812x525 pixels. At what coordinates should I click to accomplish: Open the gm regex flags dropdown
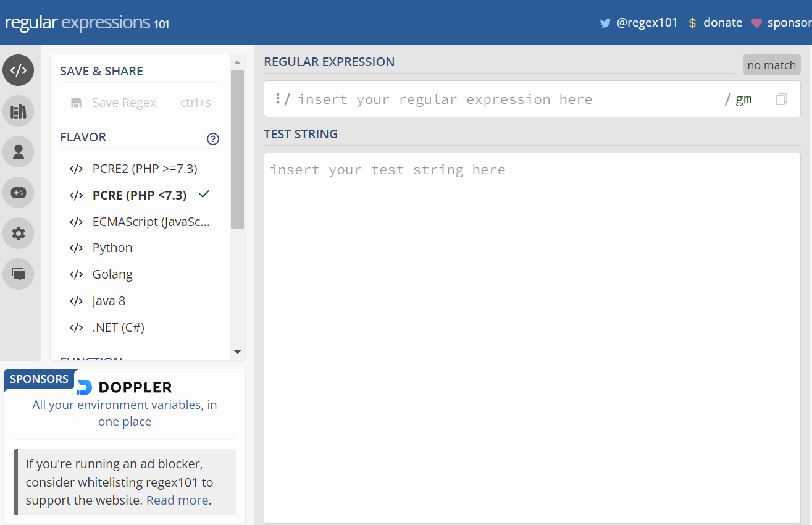pos(743,99)
